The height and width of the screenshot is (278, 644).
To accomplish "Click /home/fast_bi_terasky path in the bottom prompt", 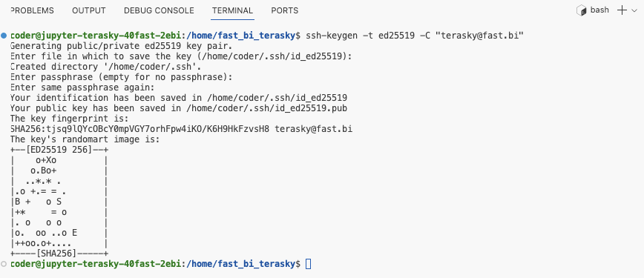I will pos(241,264).
